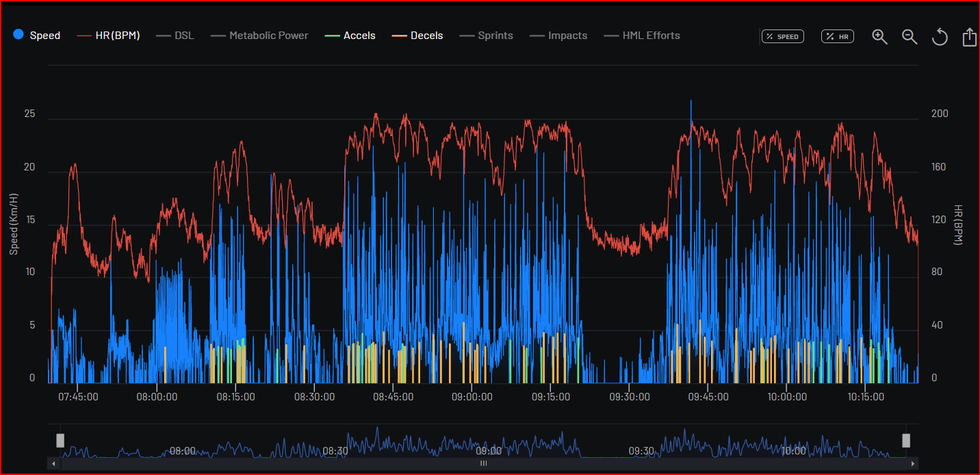
Task: Show the Sprints series
Action: 486,36
